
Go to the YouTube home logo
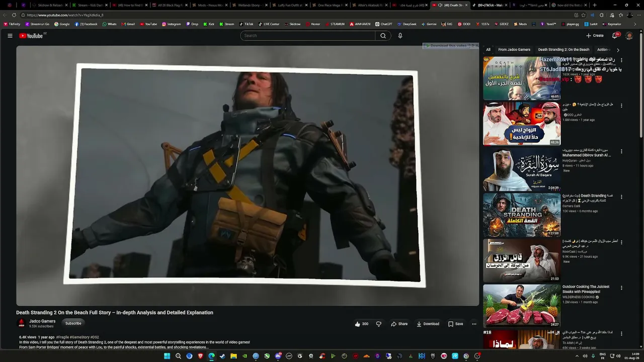(31, 36)
